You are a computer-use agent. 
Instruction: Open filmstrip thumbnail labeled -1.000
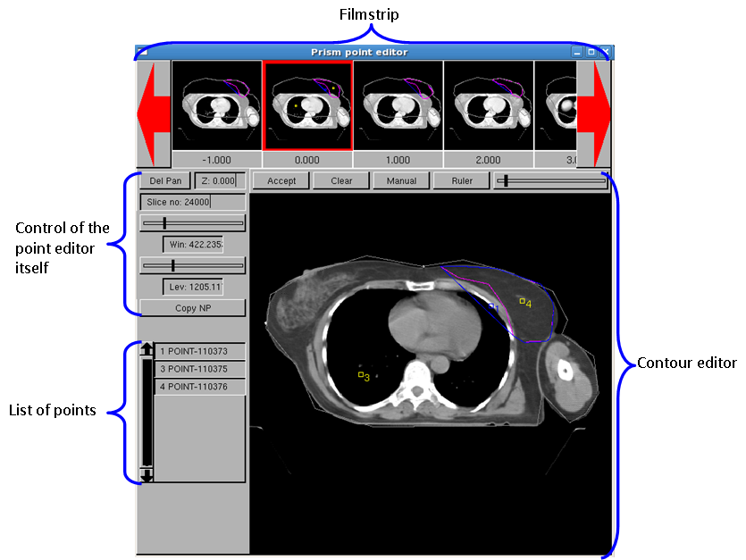216,105
